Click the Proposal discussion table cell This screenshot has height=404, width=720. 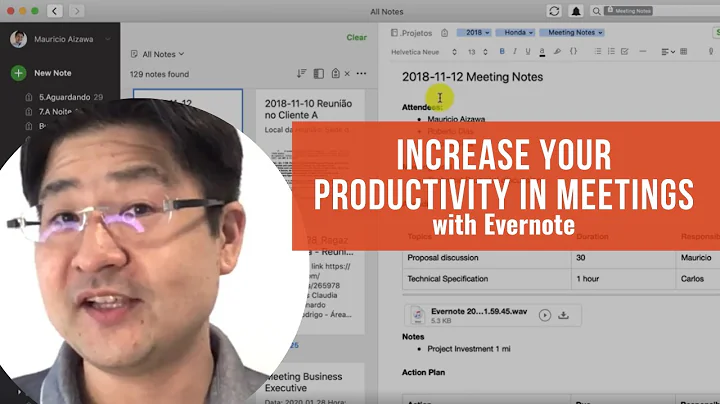pyautogui.click(x=487, y=258)
